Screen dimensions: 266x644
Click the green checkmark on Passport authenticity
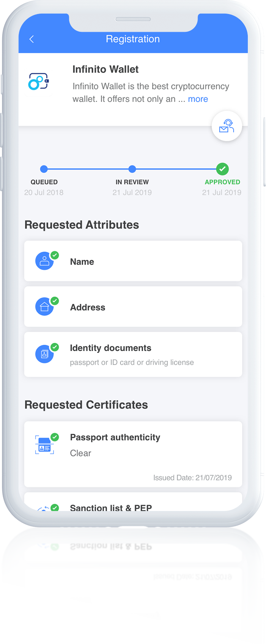[55, 437]
